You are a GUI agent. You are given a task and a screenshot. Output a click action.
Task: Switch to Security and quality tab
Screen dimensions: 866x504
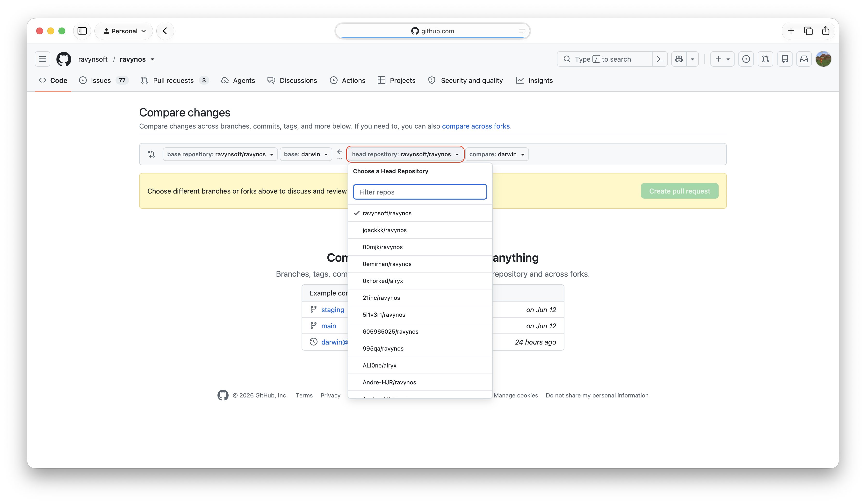tap(465, 80)
